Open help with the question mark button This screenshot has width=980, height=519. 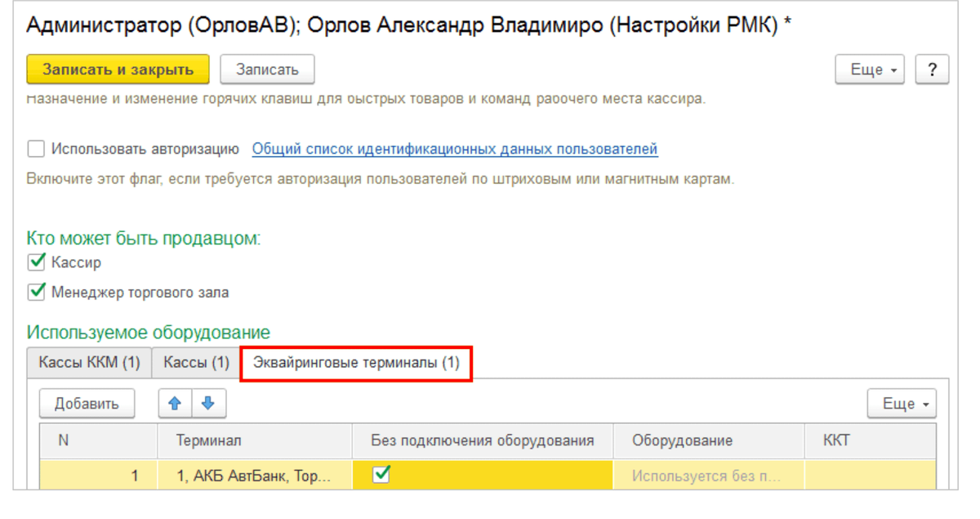tap(931, 69)
